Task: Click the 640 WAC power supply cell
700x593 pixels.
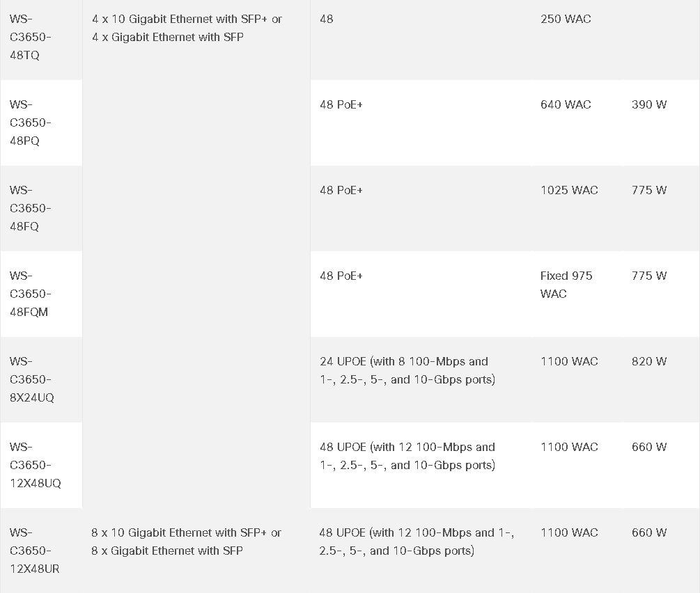Action: coord(565,104)
